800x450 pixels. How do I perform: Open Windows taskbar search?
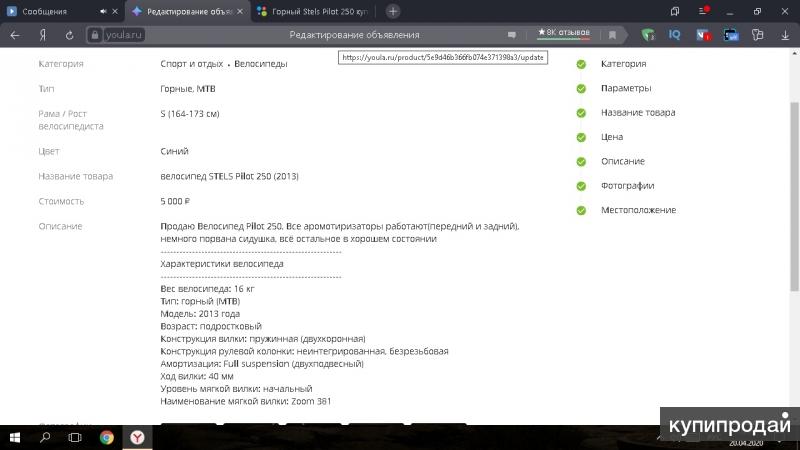tap(45, 437)
